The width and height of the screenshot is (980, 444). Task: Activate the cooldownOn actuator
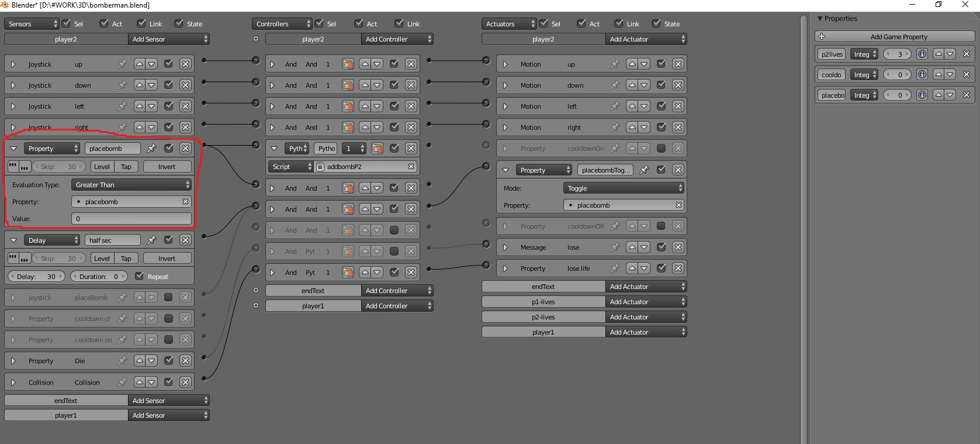tap(661, 149)
